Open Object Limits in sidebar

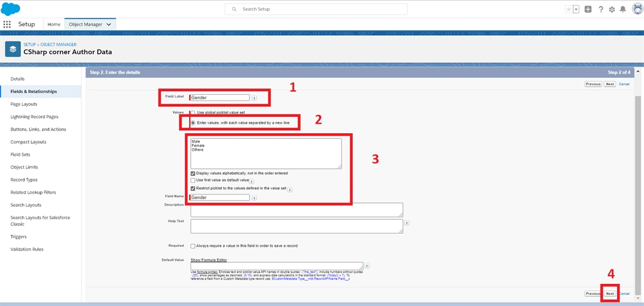point(25,167)
